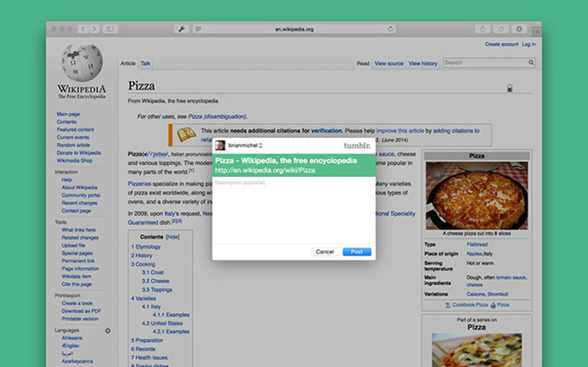Open Reader view icon in the address bar
588x367 pixels.
point(199,29)
